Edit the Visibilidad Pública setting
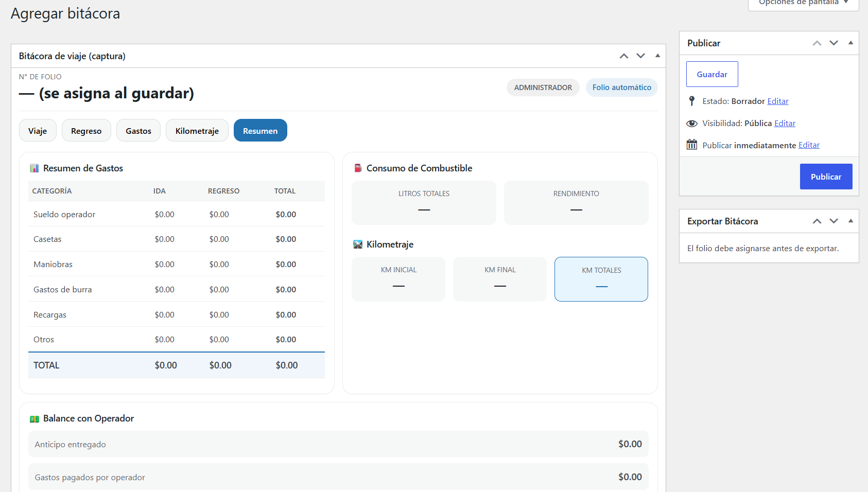The image size is (868, 492). 785,124
